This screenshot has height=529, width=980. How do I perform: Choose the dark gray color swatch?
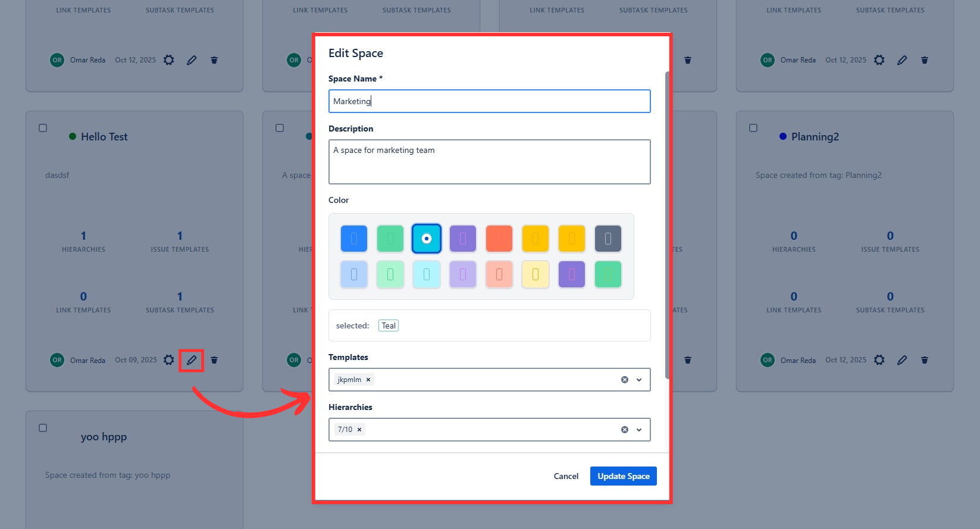608,239
